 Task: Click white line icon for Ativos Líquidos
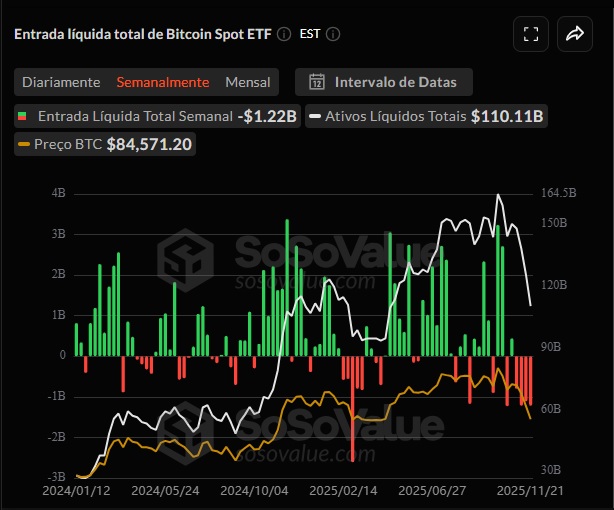coord(315,116)
